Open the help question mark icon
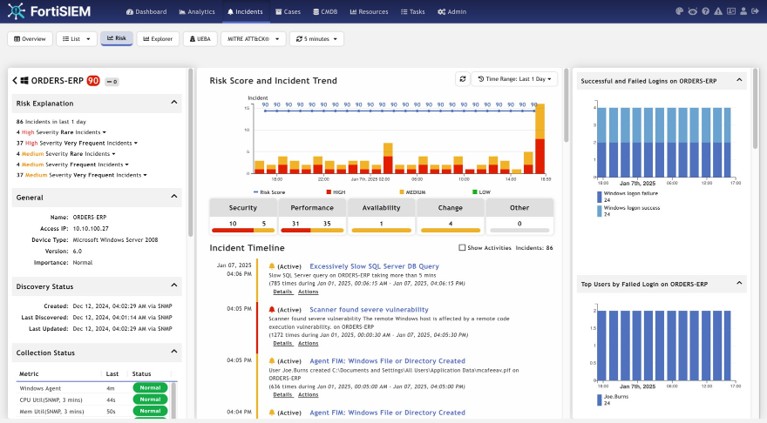767x423 pixels. pyautogui.click(x=706, y=12)
